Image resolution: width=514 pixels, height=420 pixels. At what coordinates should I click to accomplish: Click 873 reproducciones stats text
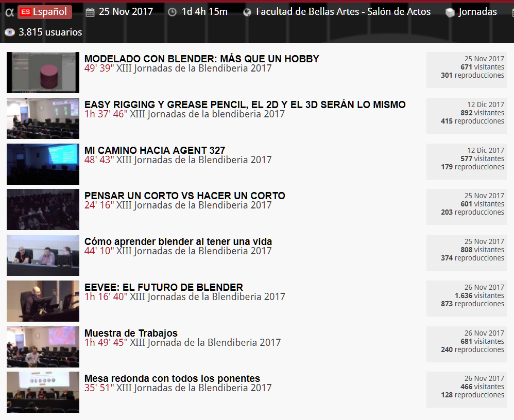(472, 304)
